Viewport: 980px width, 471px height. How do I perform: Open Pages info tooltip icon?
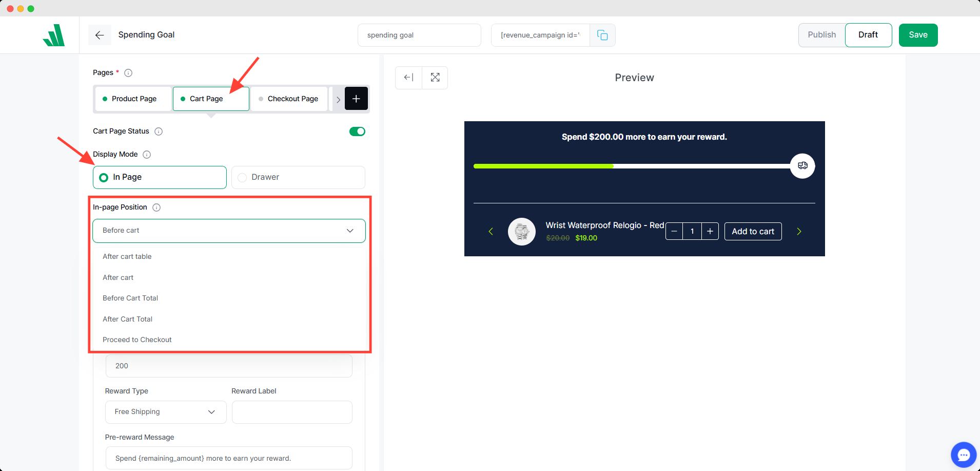click(128, 73)
